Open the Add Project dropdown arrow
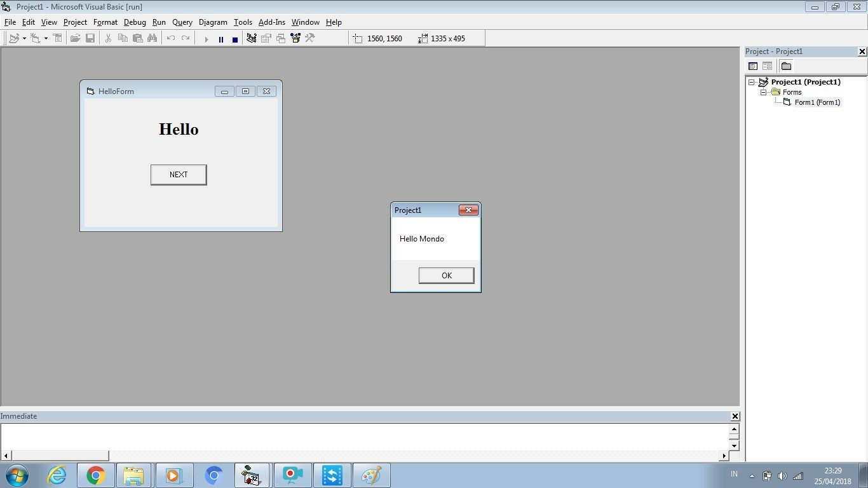 coord(24,39)
